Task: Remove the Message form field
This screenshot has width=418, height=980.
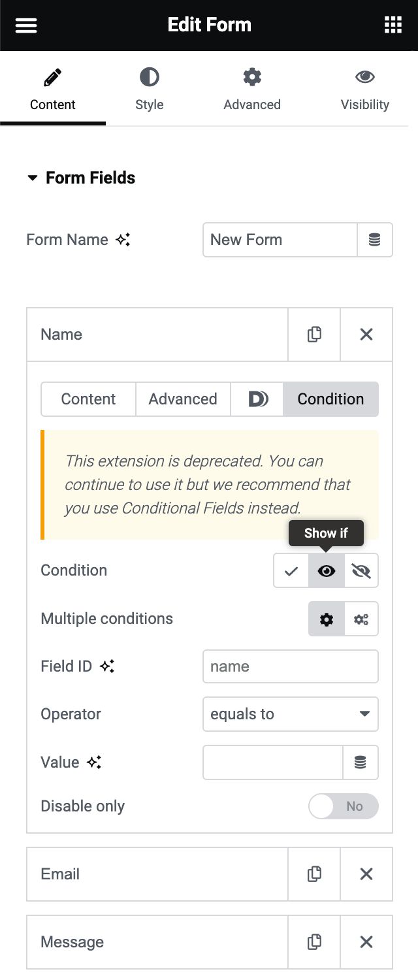Action: 366,942
